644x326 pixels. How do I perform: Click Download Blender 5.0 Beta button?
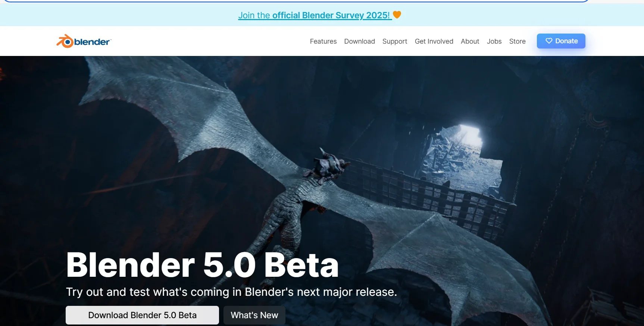(x=142, y=315)
